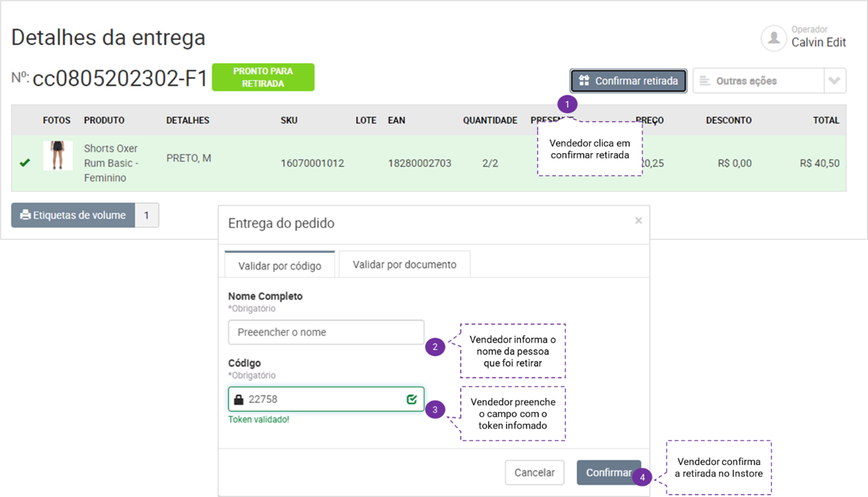Click the green checkmark in the product row
868x497 pixels.
coord(25,163)
